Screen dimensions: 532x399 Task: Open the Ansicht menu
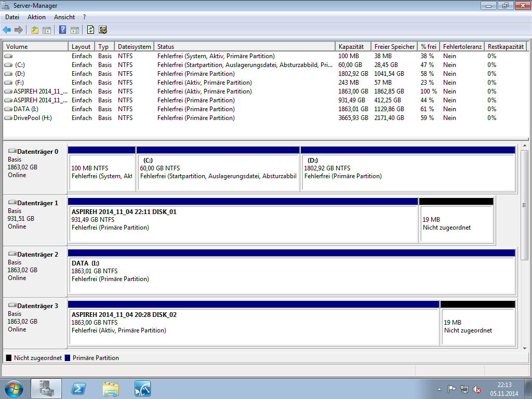[64, 17]
